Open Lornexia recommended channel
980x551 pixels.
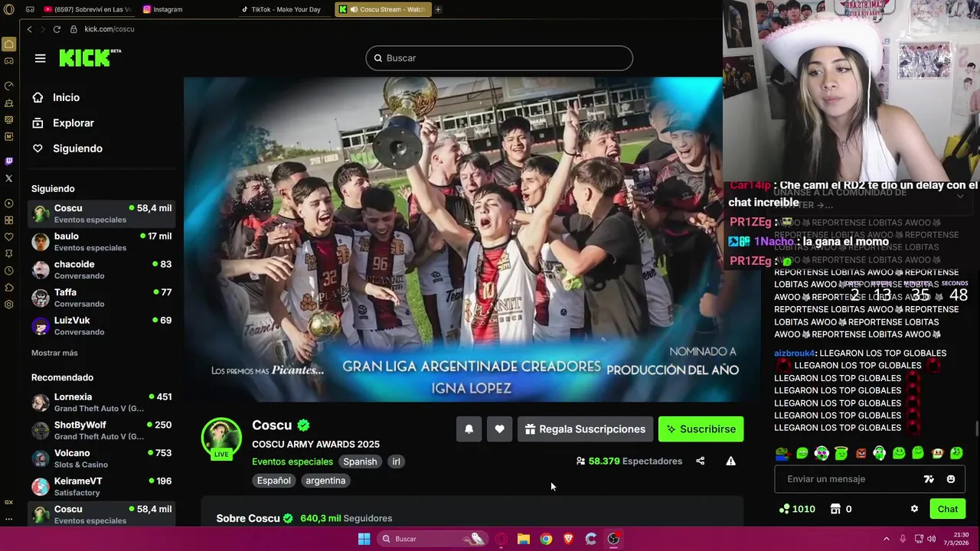102,403
